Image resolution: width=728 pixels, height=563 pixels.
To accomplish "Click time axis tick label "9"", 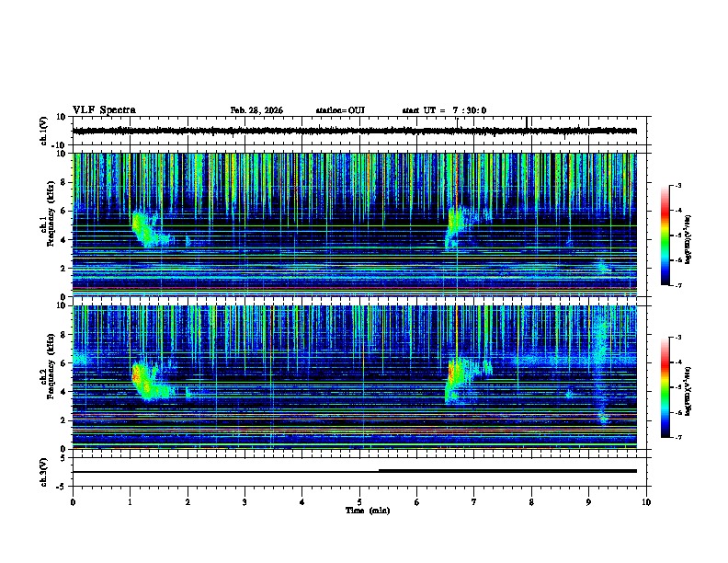I will click(x=588, y=502).
